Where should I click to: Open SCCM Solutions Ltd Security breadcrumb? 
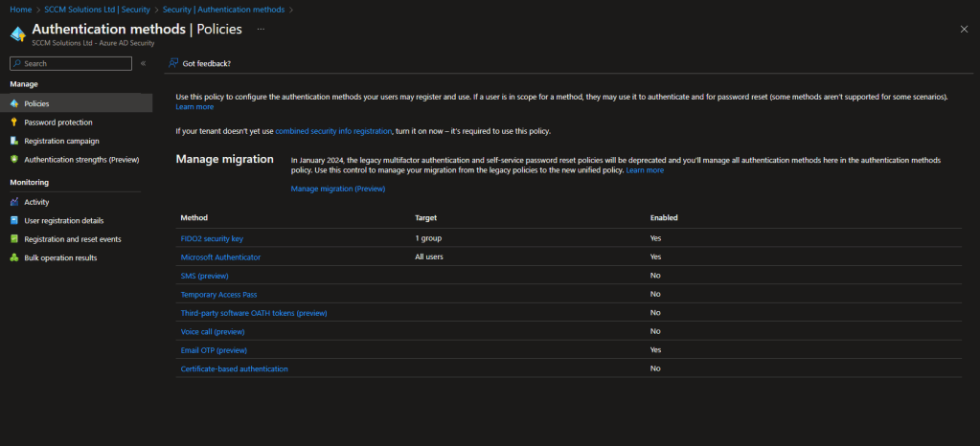tap(97, 9)
